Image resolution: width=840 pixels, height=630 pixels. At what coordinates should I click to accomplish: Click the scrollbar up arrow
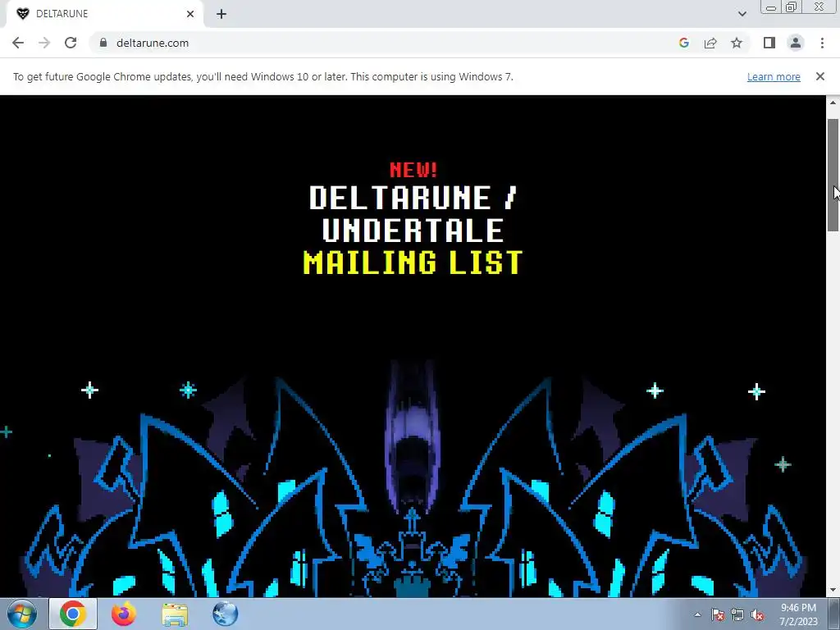pos(833,103)
